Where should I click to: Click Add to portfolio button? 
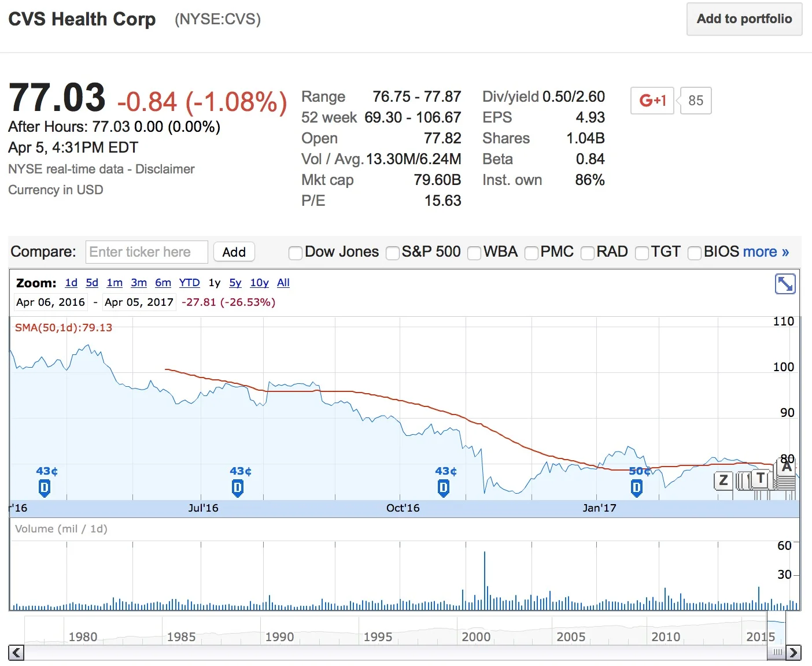pyautogui.click(x=744, y=19)
